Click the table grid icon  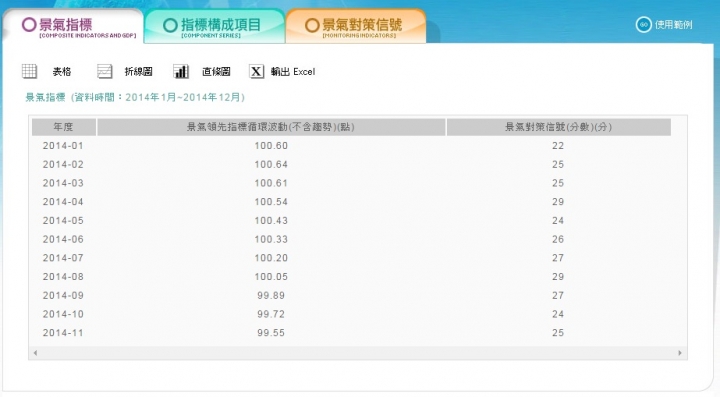(x=29, y=71)
